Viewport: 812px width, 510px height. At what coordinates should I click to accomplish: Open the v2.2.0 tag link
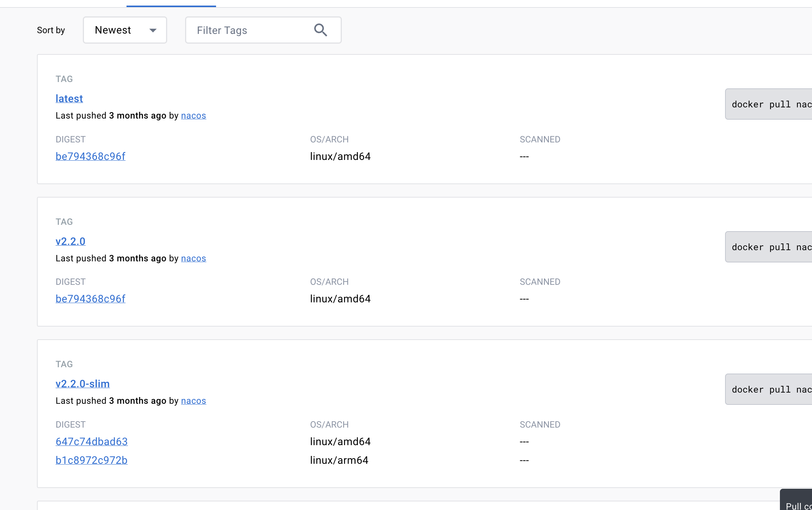70,241
